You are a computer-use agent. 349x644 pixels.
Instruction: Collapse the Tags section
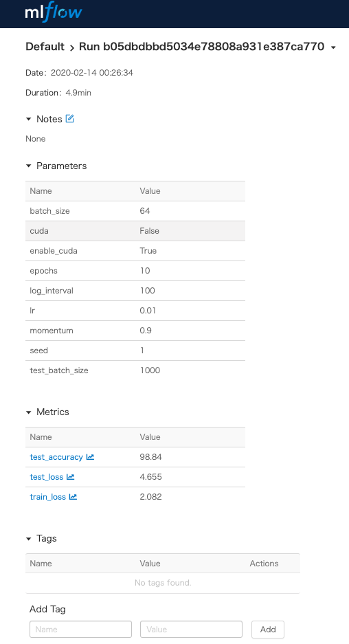coord(29,538)
